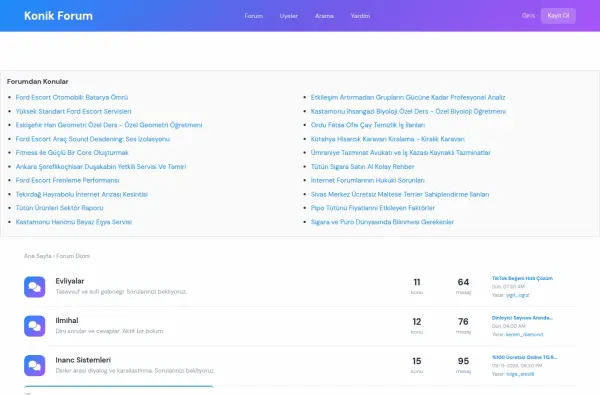600x395 pixels.
Task: Open Ankara Şereflikoçhisar Duşakabin Yetkili Servisi topic
Action: 101,166
